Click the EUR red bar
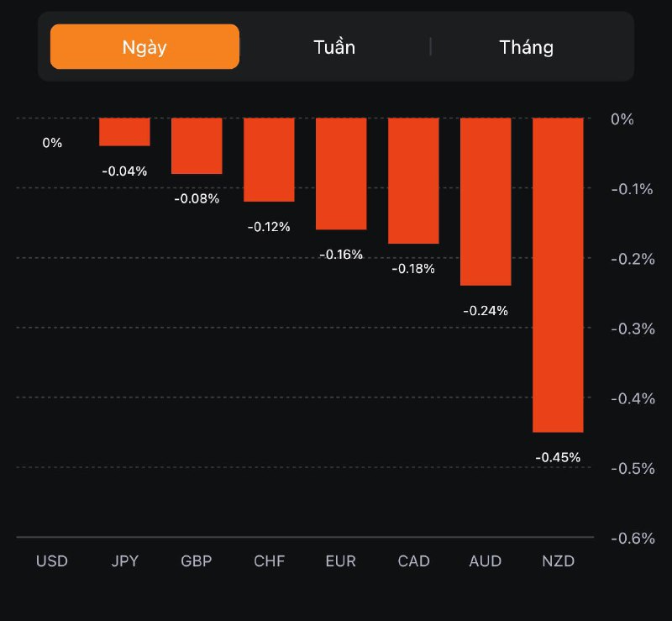This screenshot has height=621, width=672. (341, 174)
